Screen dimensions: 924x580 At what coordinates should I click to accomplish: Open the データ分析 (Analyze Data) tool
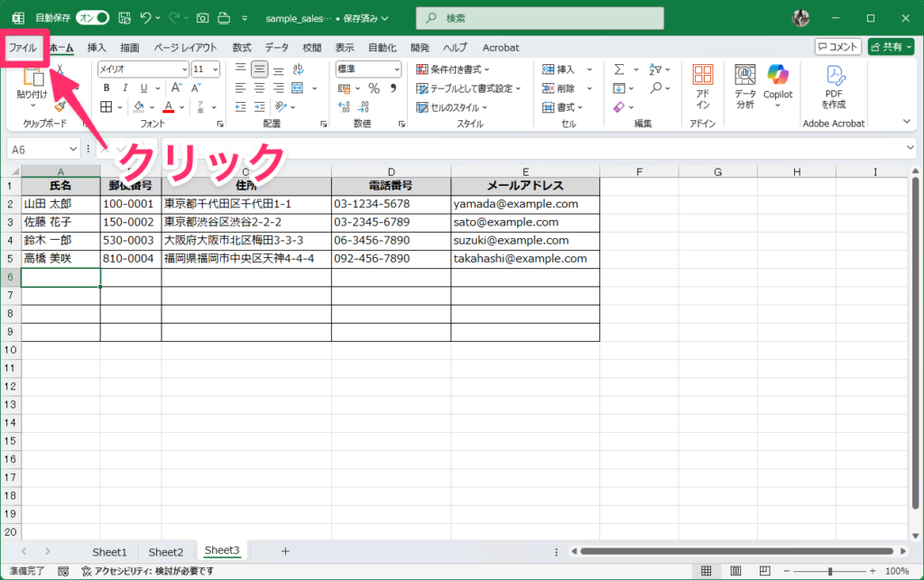point(744,87)
